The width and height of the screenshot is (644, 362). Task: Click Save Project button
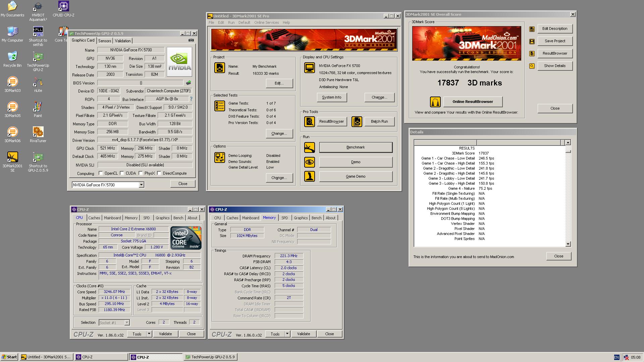click(555, 41)
